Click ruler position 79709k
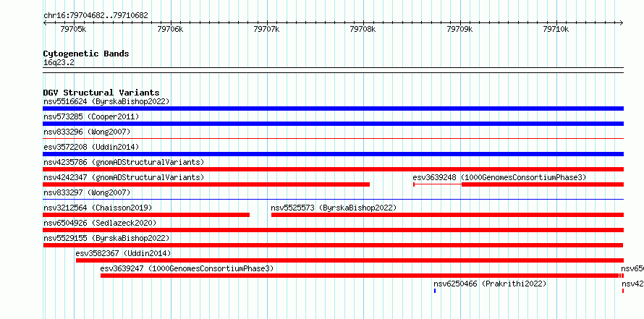 pyautogui.click(x=460, y=29)
